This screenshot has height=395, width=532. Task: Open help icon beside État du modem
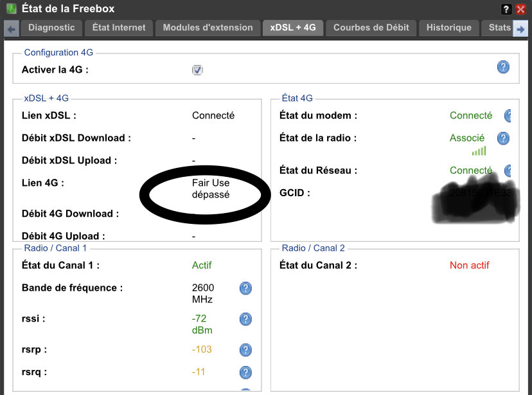pos(508,116)
